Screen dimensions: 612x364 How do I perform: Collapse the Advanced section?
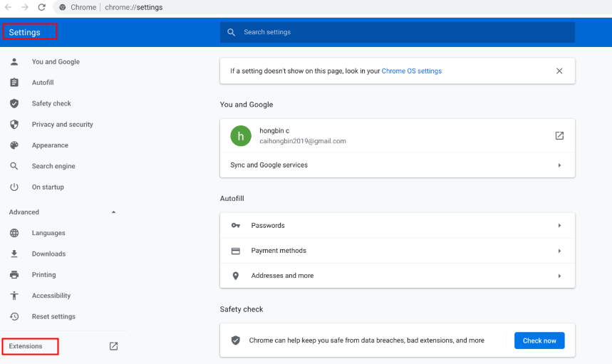tap(113, 212)
